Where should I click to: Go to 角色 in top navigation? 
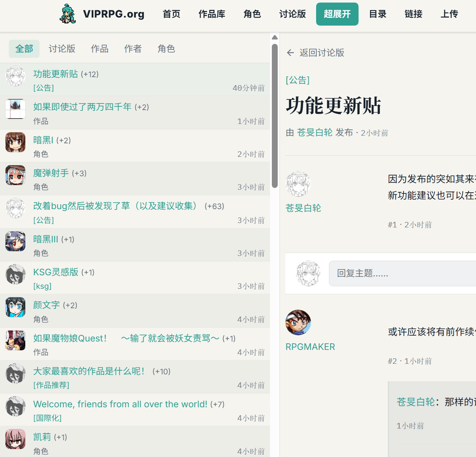(252, 14)
